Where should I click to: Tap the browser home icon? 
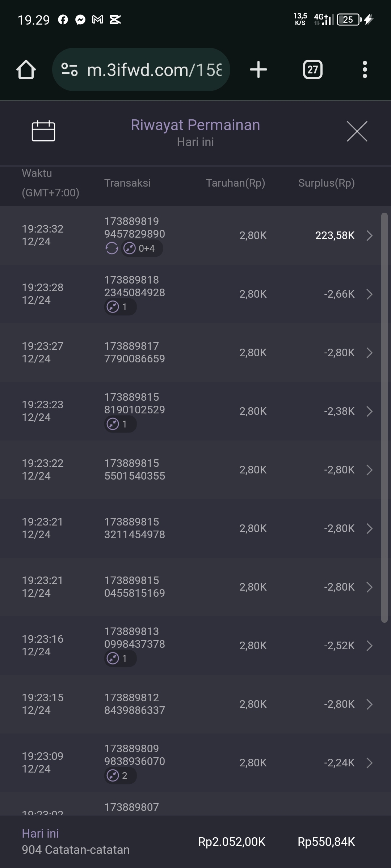tap(26, 69)
